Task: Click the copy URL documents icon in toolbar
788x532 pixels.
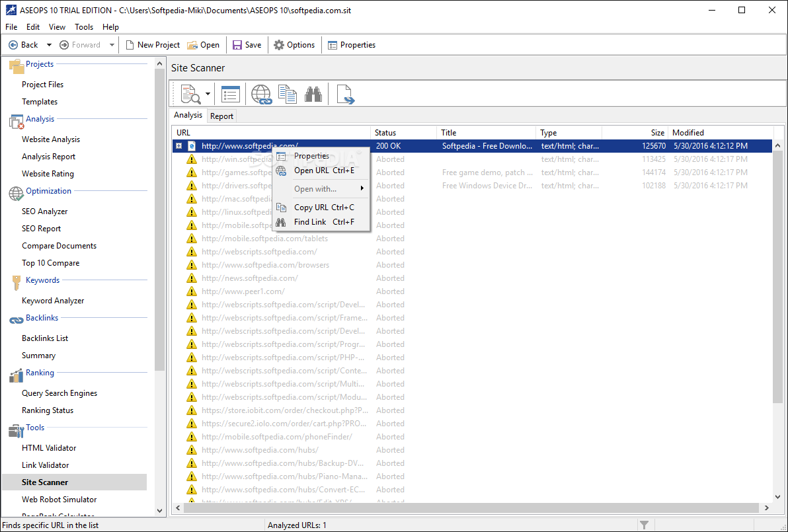Action: coord(288,94)
